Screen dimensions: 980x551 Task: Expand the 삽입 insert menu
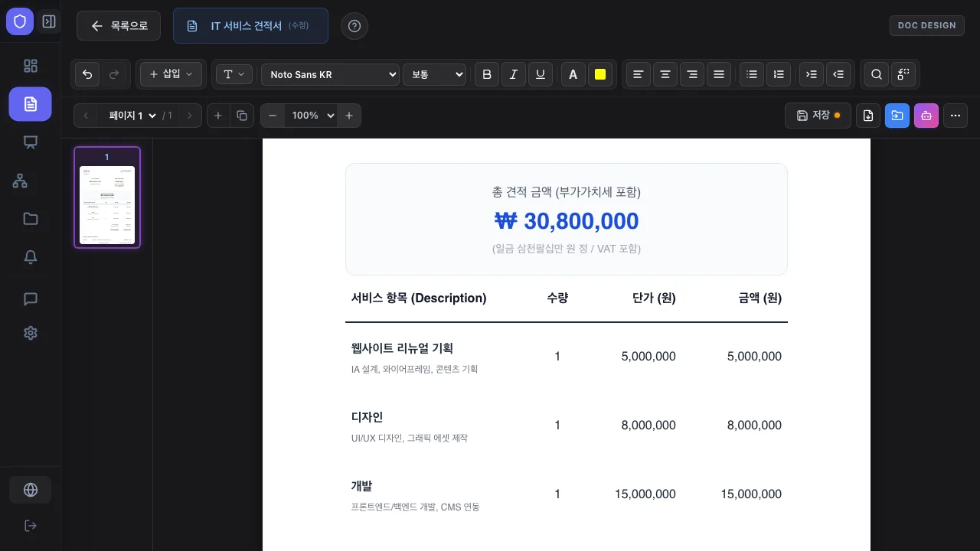point(170,74)
